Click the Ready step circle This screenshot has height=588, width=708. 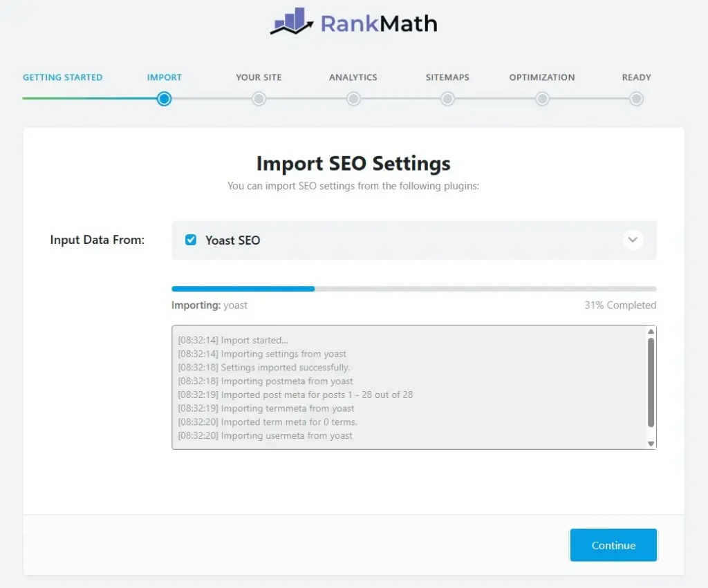pos(636,99)
